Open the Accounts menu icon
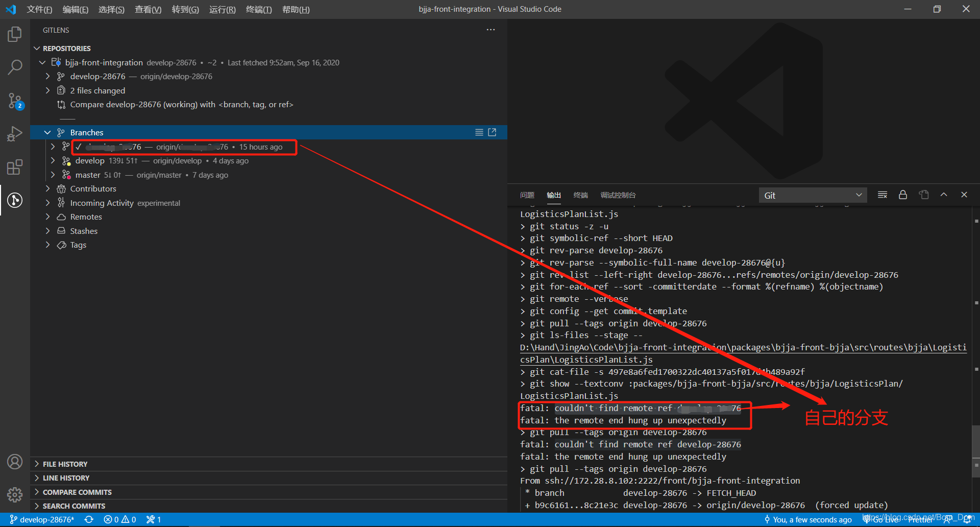 (15, 462)
